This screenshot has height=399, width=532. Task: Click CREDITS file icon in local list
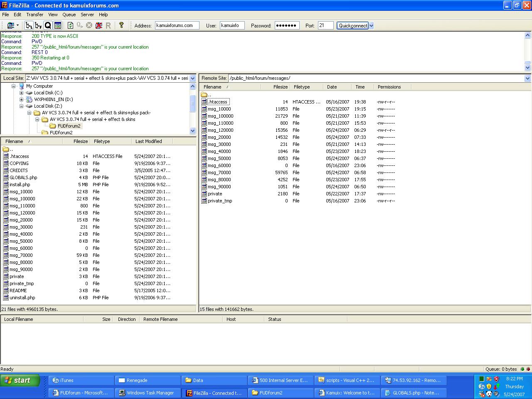pos(6,170)
